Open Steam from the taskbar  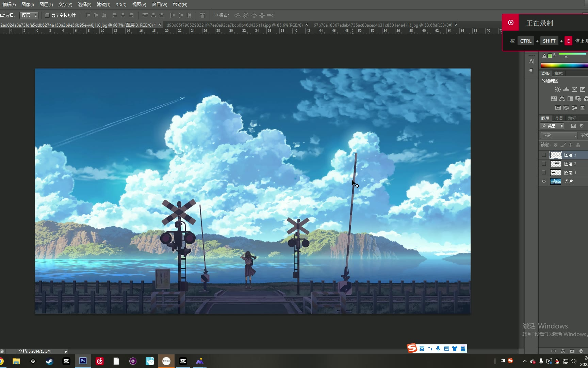click(50, 361)
